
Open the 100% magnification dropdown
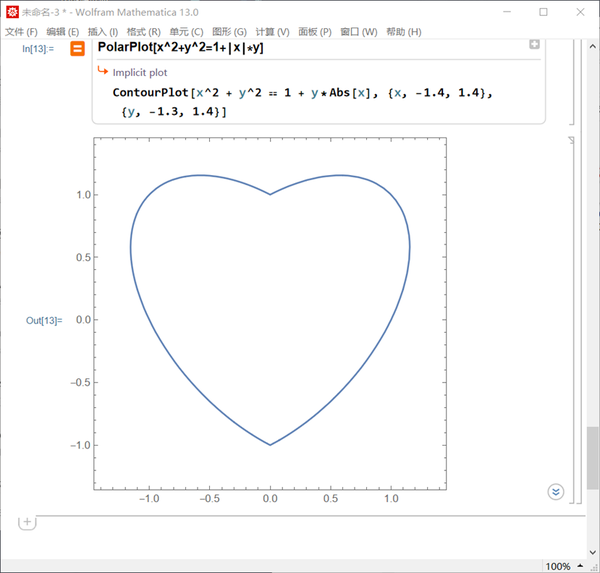[x=564, y=566]
